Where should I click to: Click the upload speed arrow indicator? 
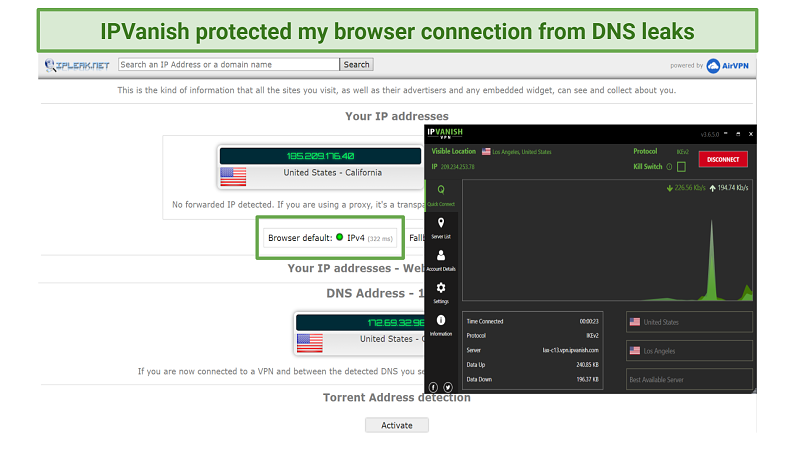tap(712, 188)
